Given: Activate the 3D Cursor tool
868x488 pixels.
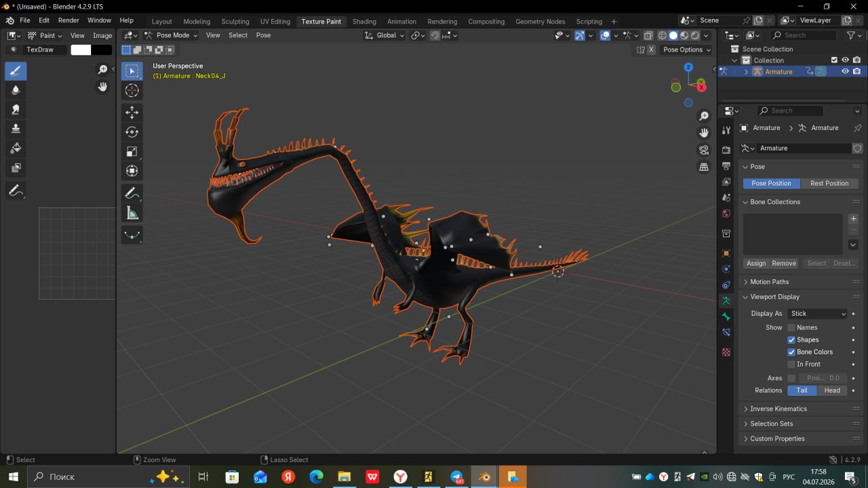Looking at the screenshot, I should click(x=132, y=91).
